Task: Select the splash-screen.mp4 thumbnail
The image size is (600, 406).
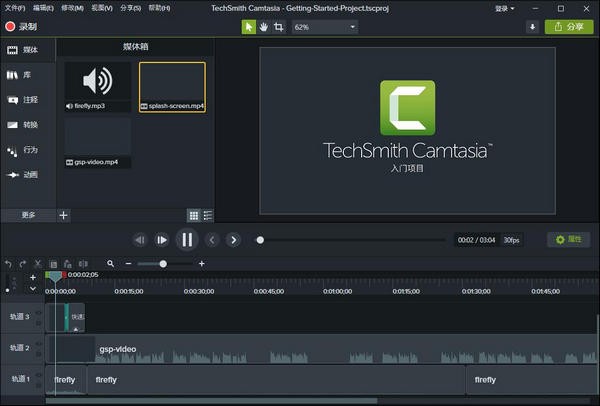Action: (172, 87)
